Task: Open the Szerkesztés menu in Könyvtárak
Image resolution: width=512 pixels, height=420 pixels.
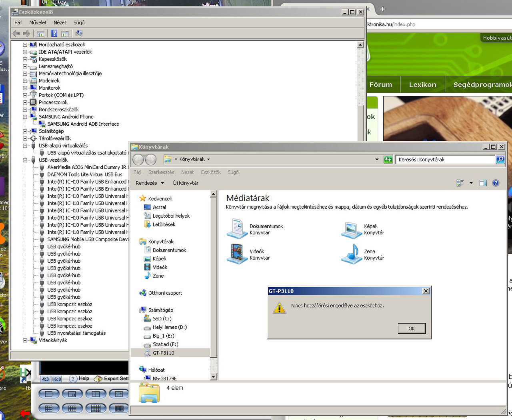Action: point(161,172)
